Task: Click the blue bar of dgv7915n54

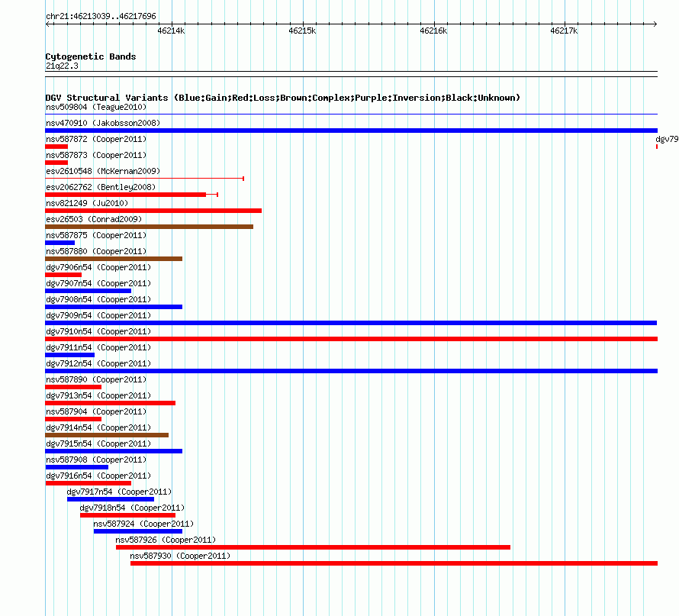Action: coord(114,451)
